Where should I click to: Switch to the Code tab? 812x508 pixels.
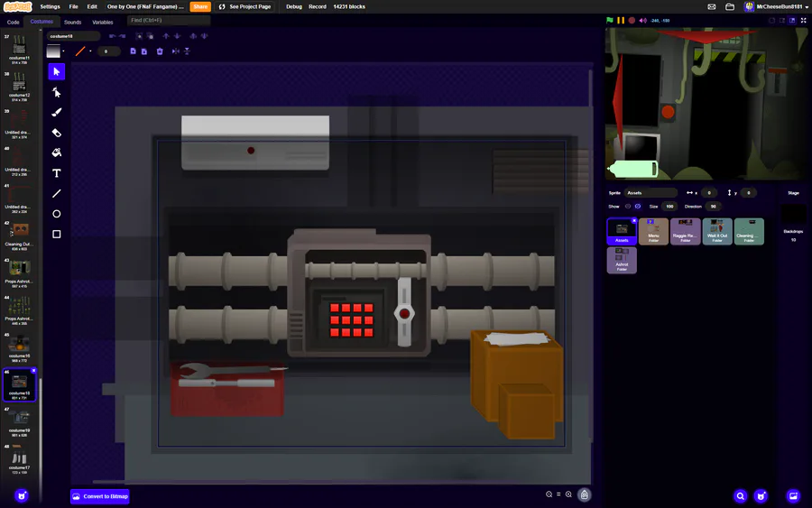(x=13, y=23)
